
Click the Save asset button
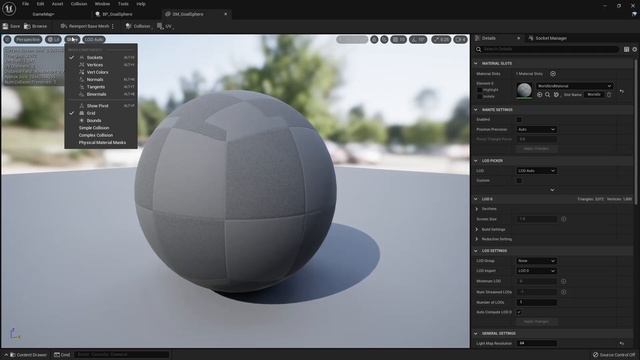[11, 26]
